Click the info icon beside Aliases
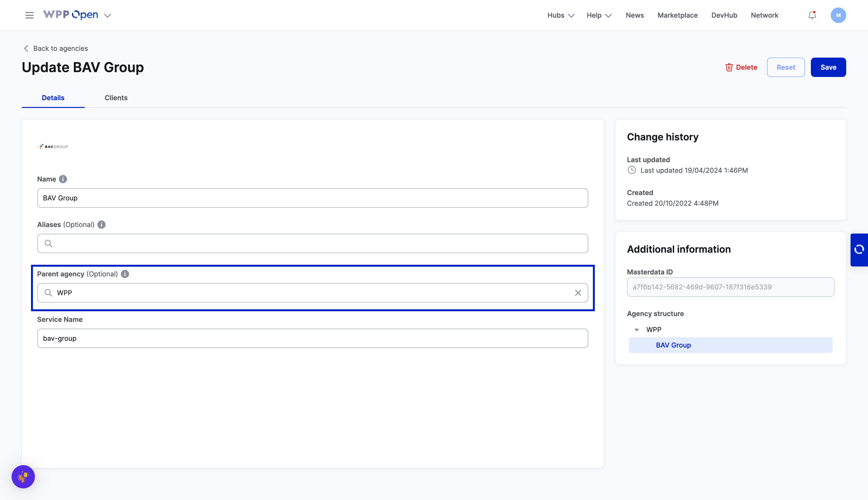 pyautogui.click(x=101, y=225)
